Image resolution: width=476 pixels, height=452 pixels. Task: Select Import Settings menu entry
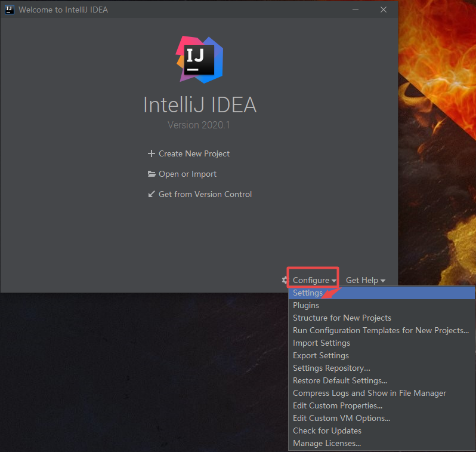(382, 343)
